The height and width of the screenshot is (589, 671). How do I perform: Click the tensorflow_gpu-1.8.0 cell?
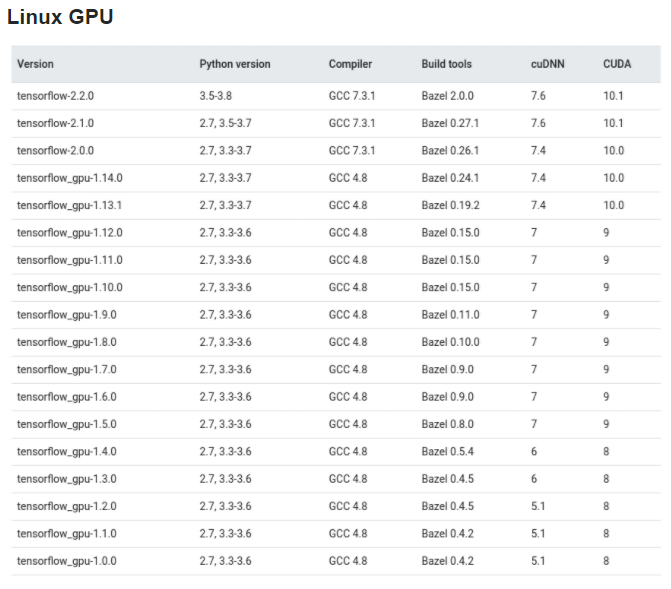coord(67,342)
